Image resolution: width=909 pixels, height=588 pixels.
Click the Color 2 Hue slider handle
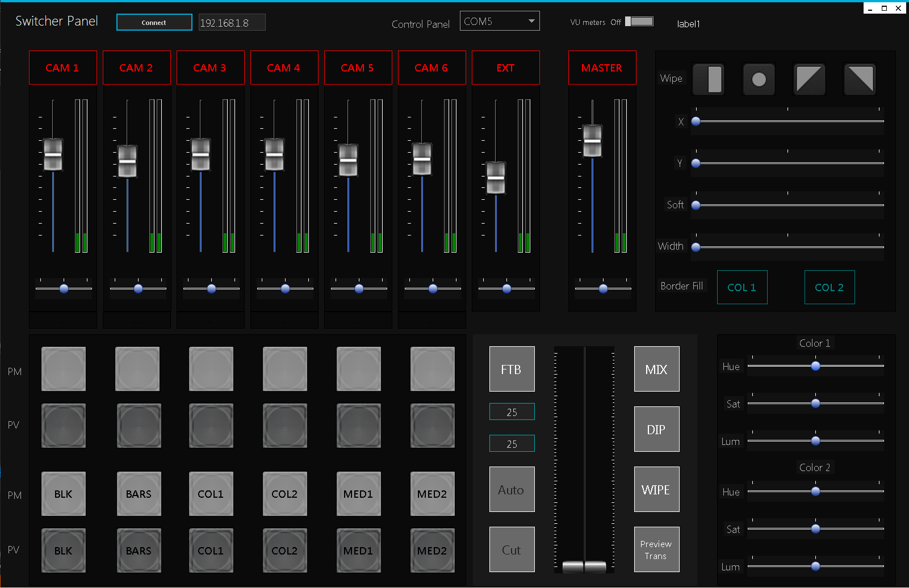coord(815,492)
